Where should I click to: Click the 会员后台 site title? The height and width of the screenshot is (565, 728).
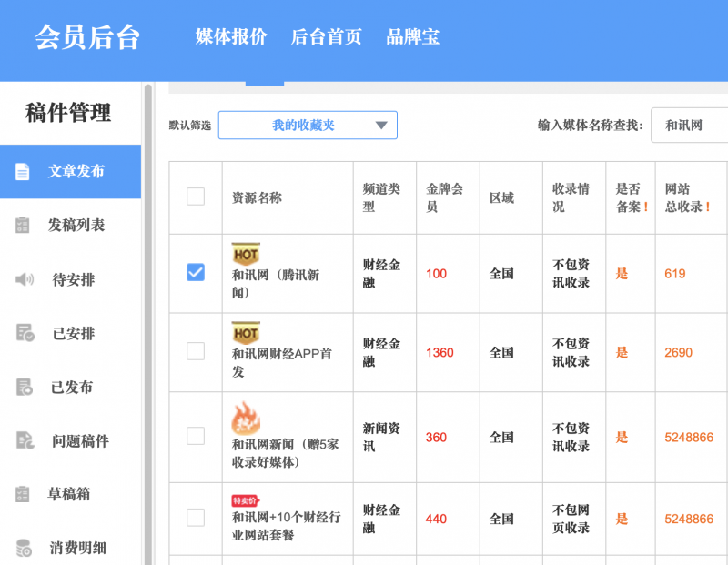coord(87,37)
